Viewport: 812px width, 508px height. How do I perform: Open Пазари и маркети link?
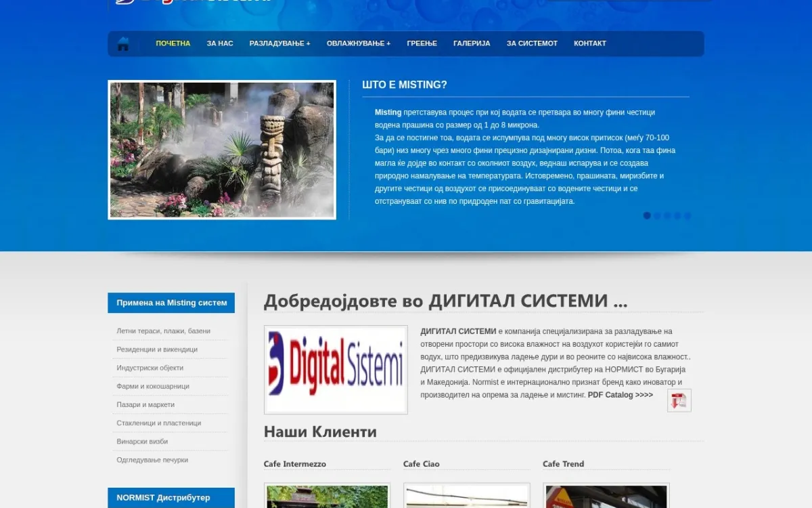point(145,404)
